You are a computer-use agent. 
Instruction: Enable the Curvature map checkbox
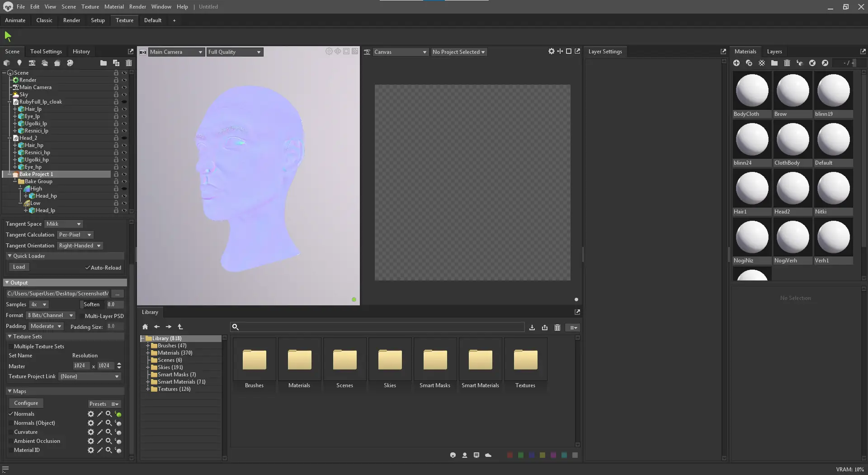click(x=11, y=432)
